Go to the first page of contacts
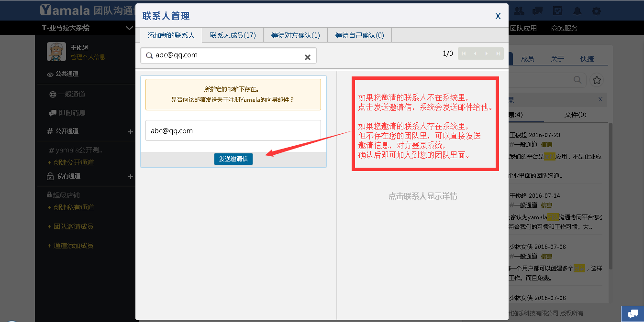Screen dimensions: 644x322 click(464, 54)
